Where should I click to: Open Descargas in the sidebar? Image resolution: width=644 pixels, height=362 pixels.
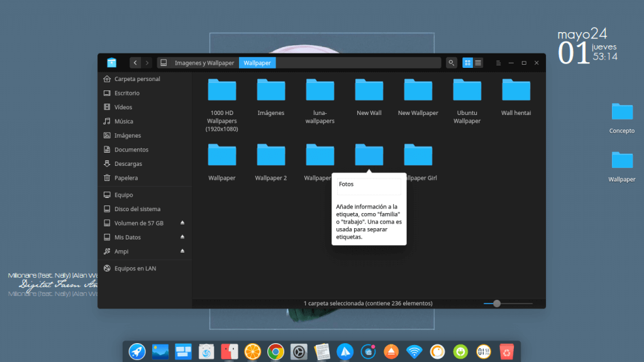[128, 163]
